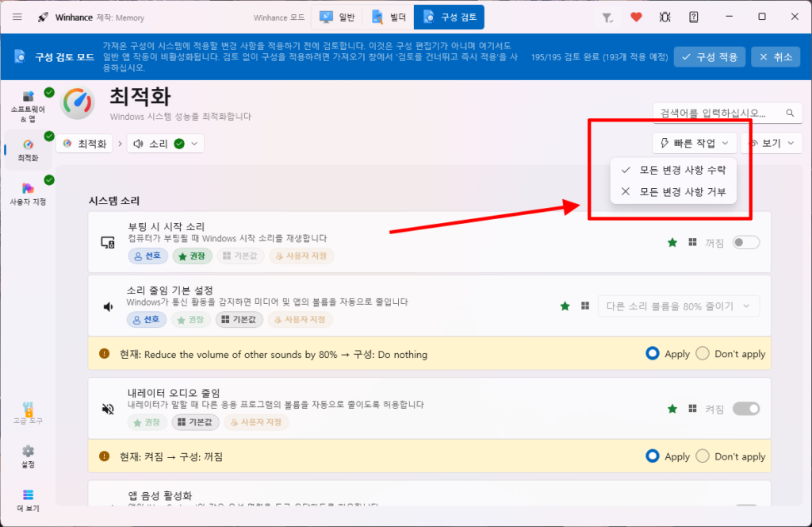Viewport: 812px width, 527px height.
Task: Click 권장 tag under 부팅 시 시작 소리
Action: coord(192,256)
